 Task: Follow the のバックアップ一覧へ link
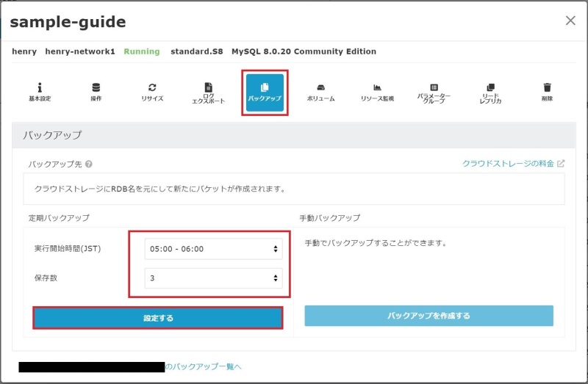click(203, 366)
